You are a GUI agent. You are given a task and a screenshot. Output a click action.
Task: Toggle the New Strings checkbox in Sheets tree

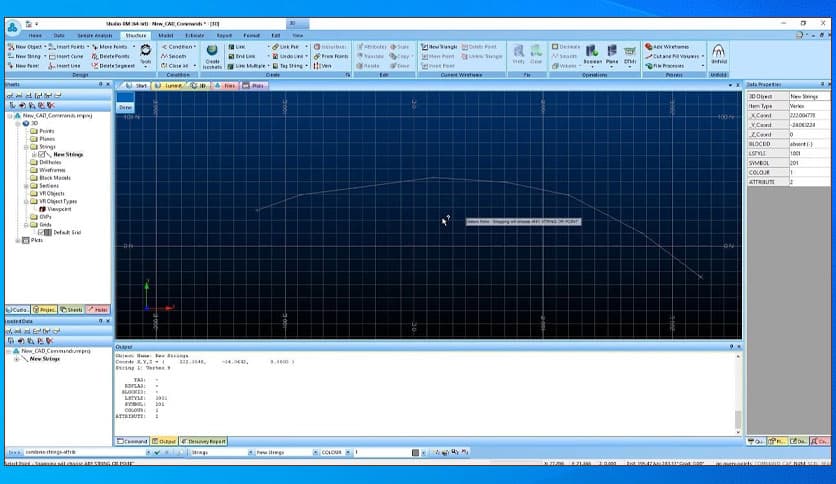tap(41, 155)
